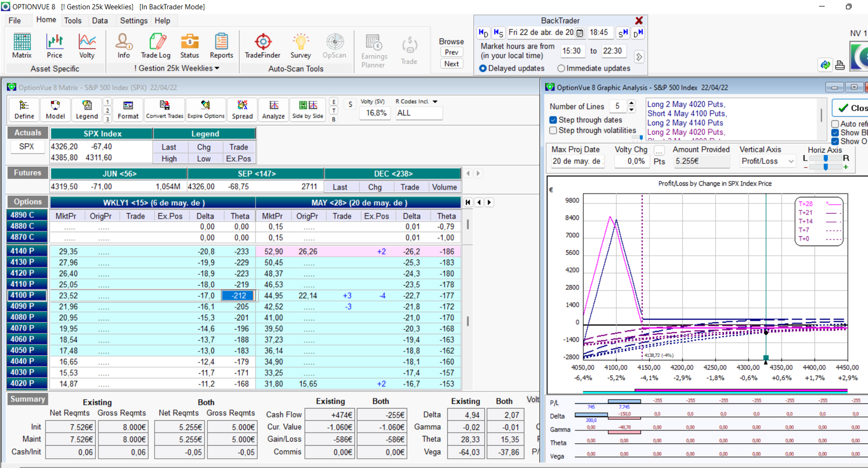Viewport: 868px width, 468px height.
Task: Click the Expire Options icon
Action: 205,110
